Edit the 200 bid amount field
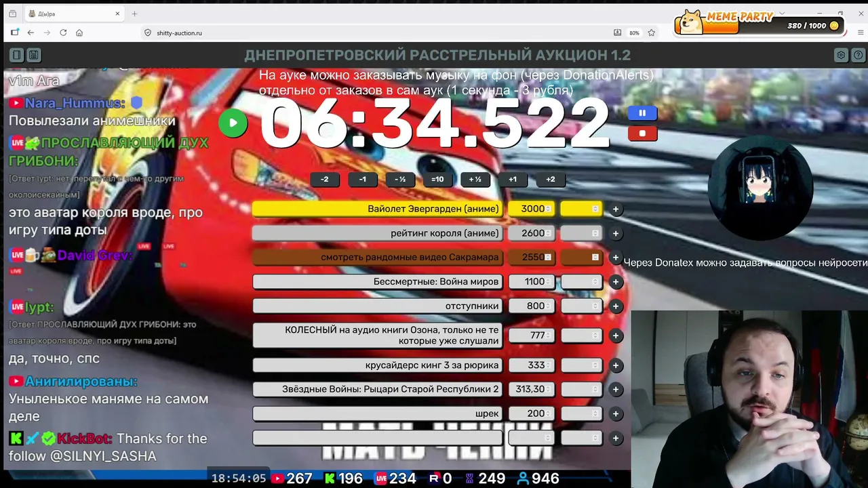Image resolution: width=868 pixels, height=488 pixels. [532, 414]
